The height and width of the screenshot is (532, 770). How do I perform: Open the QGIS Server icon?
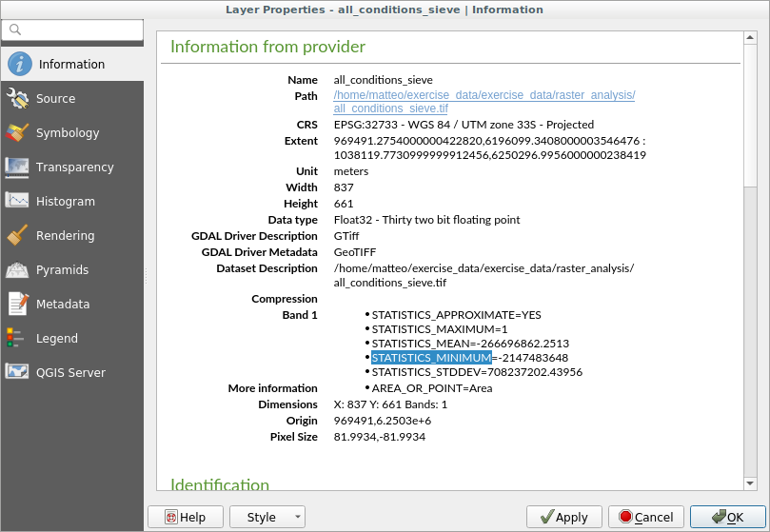tap(18, 373)
